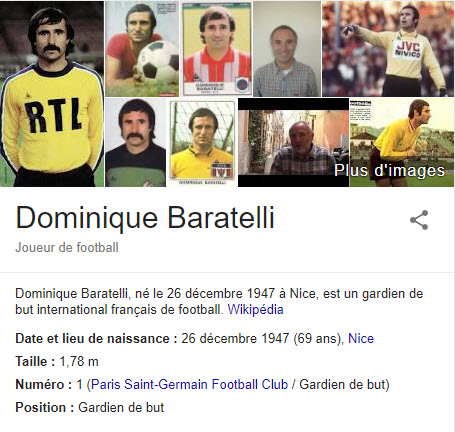Click the share icon beside the name
This screenshot has width=455, height=432.
point(419,220)
